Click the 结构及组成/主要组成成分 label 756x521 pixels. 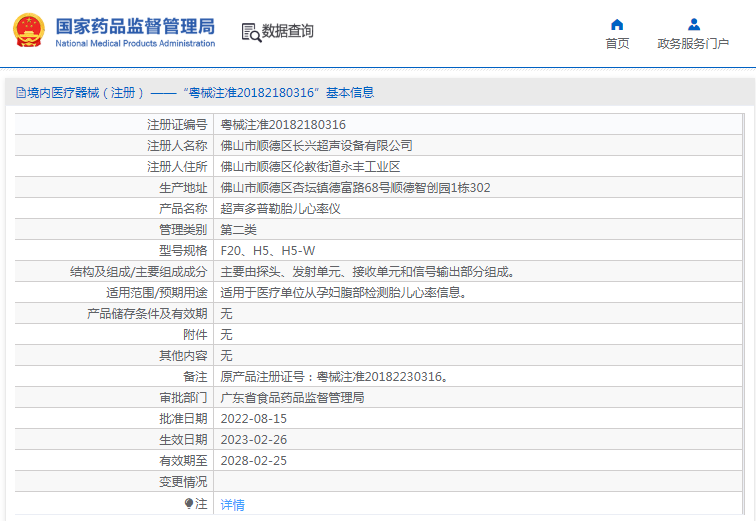(138, 272)
